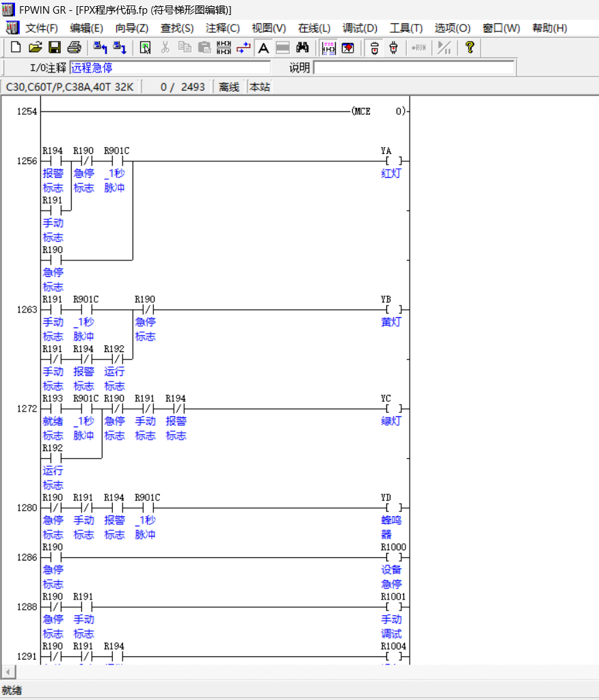Viewport: 599px width, 700px height.
Task: Open a file with the folder icon
Action: click(35, 47)
